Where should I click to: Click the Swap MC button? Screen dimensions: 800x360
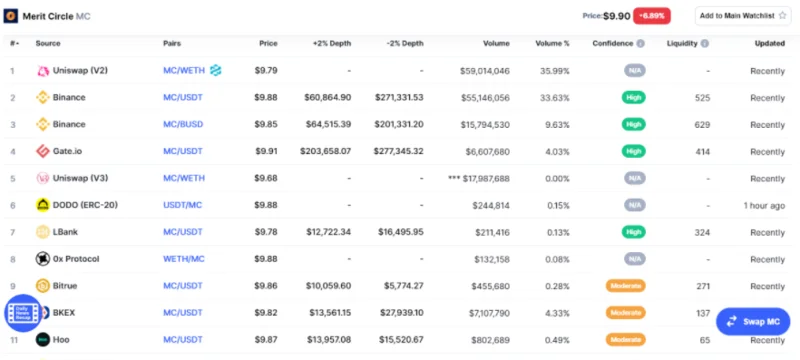point(753,322)
